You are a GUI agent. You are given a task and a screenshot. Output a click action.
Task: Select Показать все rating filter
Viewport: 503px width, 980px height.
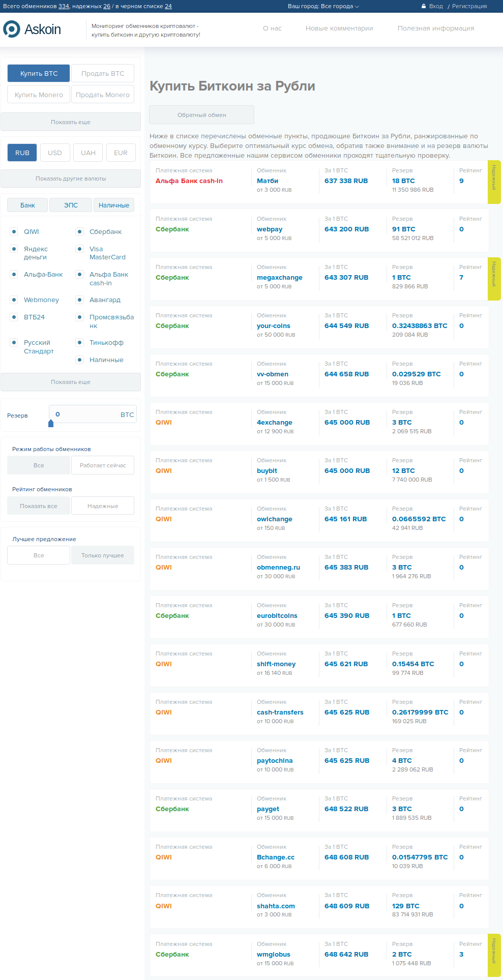[39, 506]
